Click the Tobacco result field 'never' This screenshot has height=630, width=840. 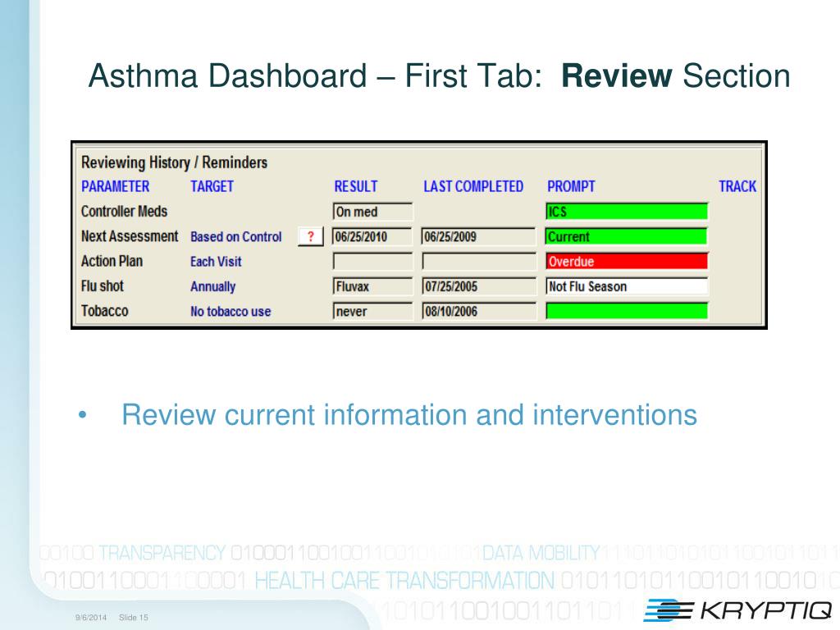pyautogui.click(x=373, y=311)
